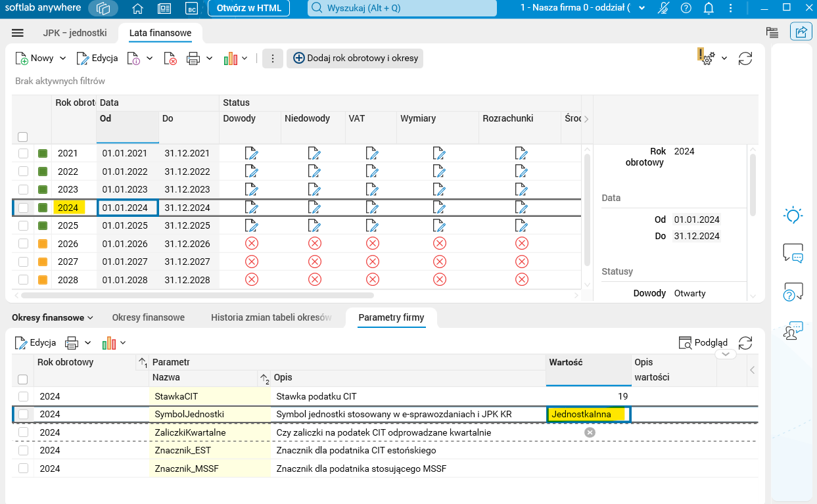Viewport: 817px width, 504px height.
Task: Tick checkbox for StawkaCIT row
Action: (24, 396)
